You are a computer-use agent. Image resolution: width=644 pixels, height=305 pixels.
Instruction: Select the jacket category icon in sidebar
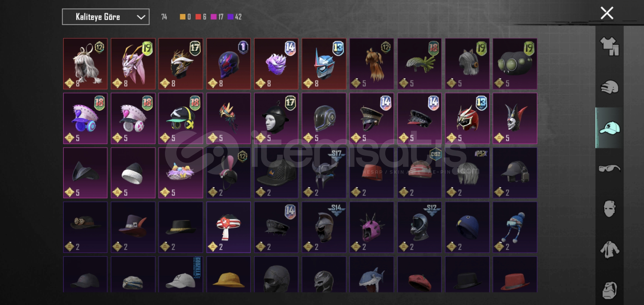(609, 250)
